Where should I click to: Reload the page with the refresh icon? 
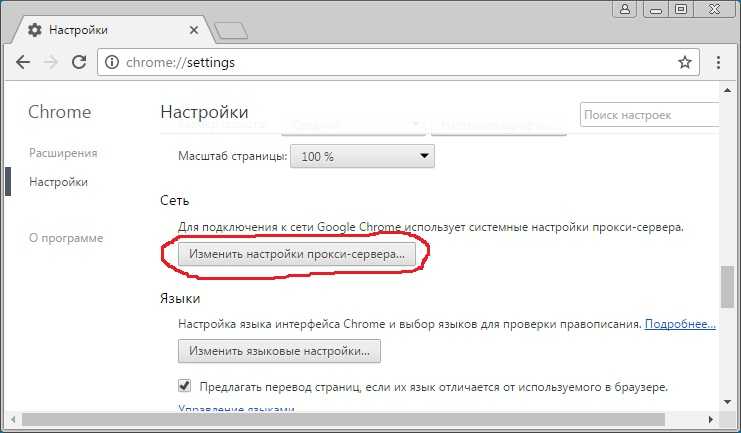[79, 62]
